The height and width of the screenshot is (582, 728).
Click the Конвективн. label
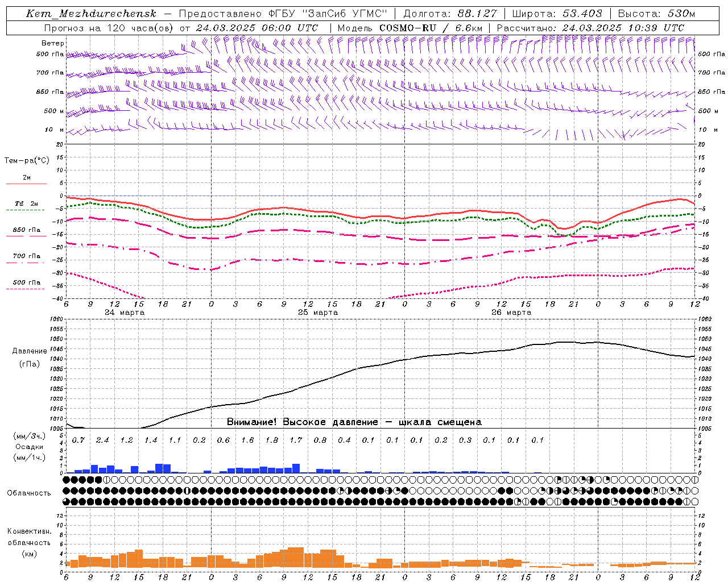[x=29, y=531]
